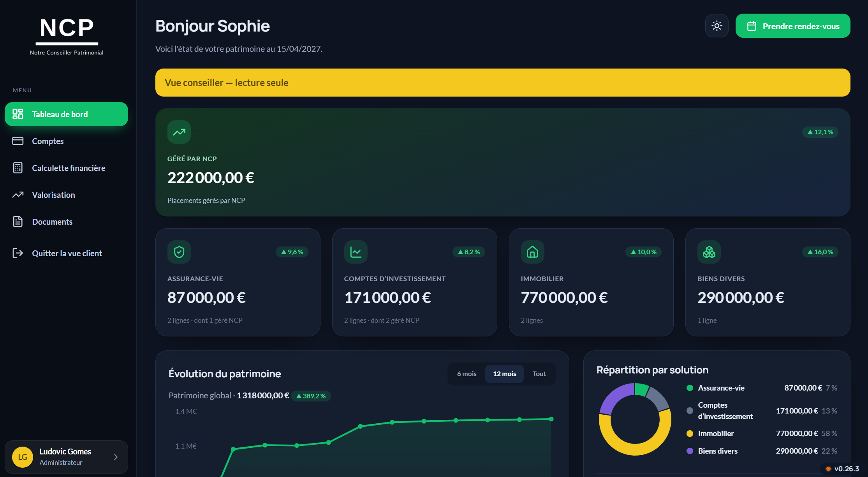Click the 171 000,00 € investment card amount
This screenshot has width=868, height=477.
[387, 297]
